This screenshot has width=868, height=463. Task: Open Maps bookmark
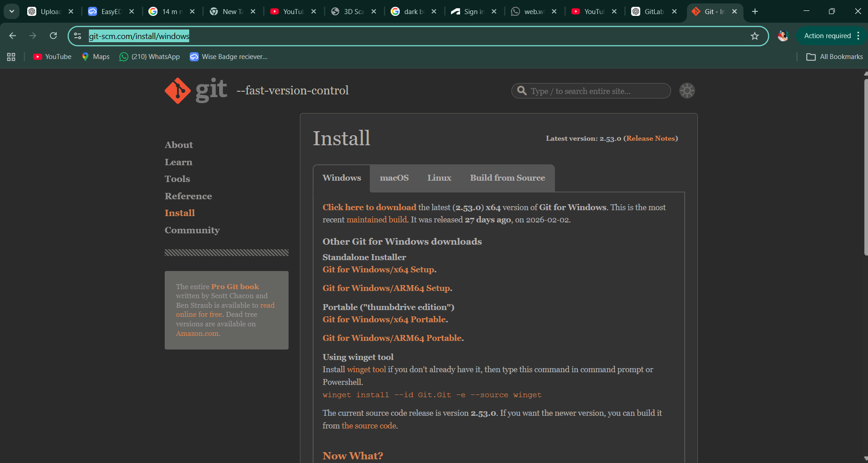96,57
